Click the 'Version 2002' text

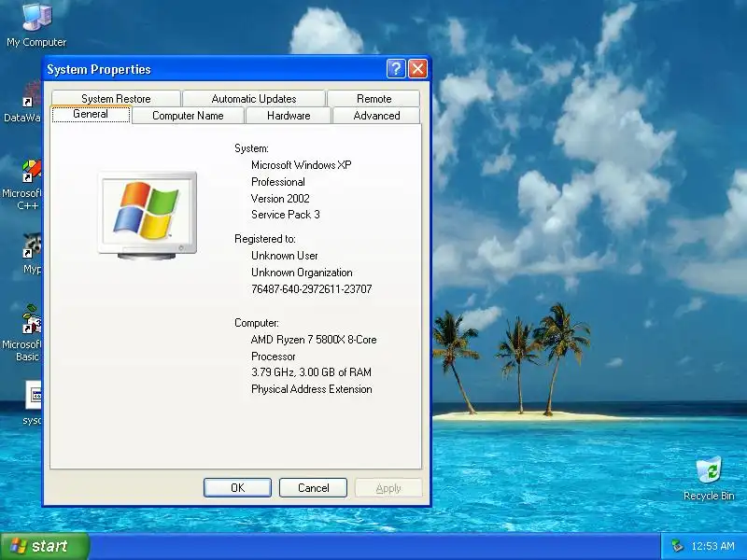[280, 199]
